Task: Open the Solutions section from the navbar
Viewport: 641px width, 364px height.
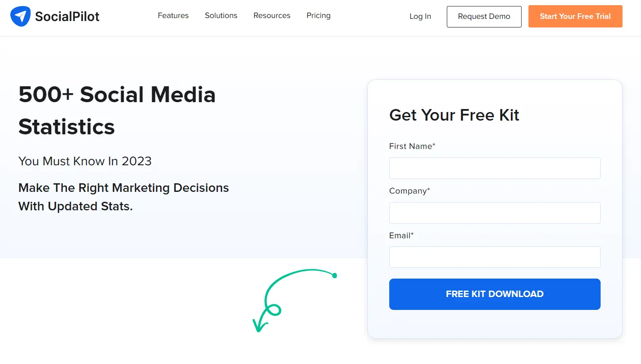Action: (221, 15)
